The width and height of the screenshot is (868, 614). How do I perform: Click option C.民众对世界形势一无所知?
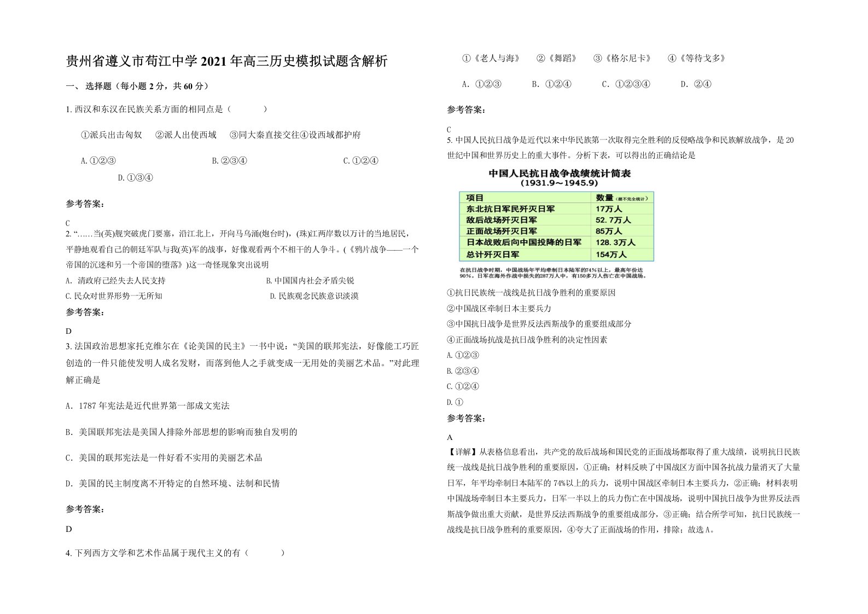(114, 296)
